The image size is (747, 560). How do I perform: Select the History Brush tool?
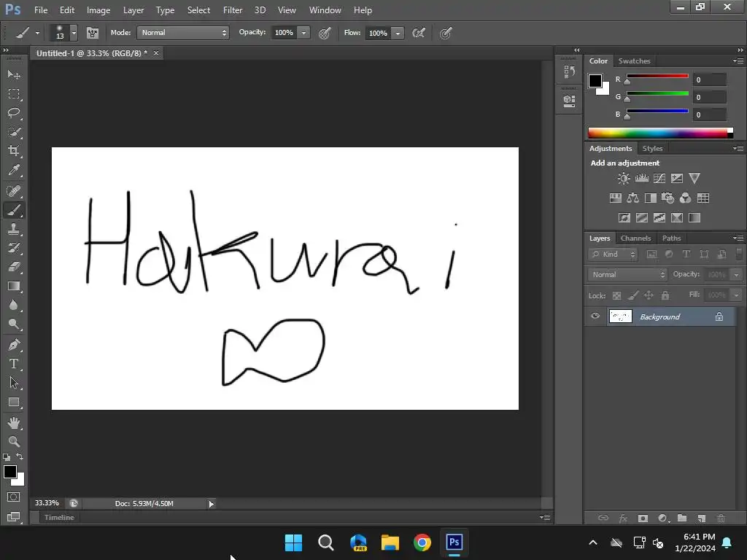tap(14, 248)
